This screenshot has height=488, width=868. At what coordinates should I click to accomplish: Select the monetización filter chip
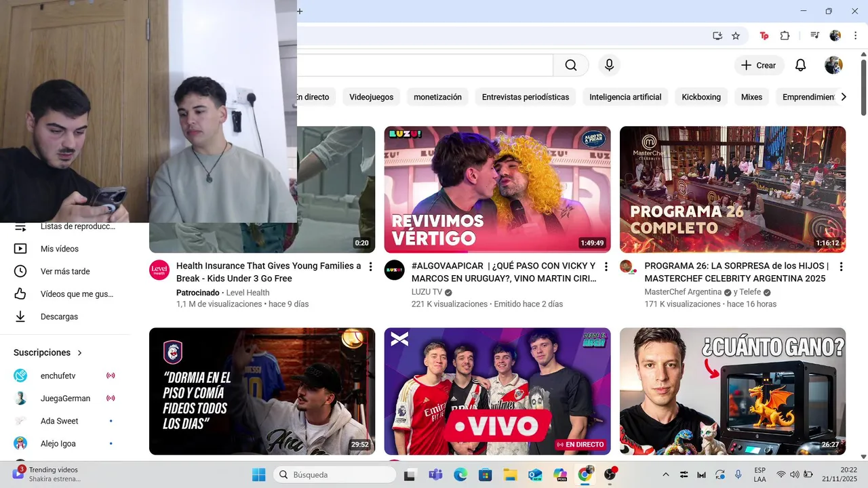click(437, 97)
